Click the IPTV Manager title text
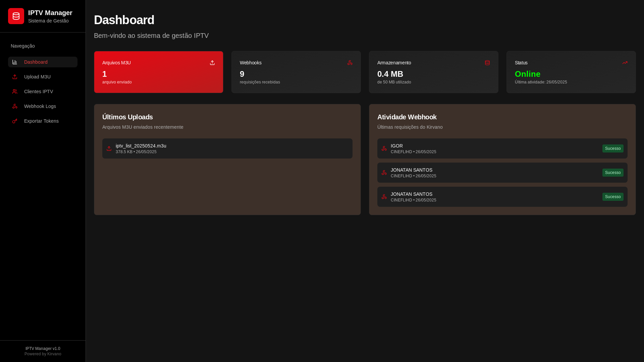 point(50,13)
